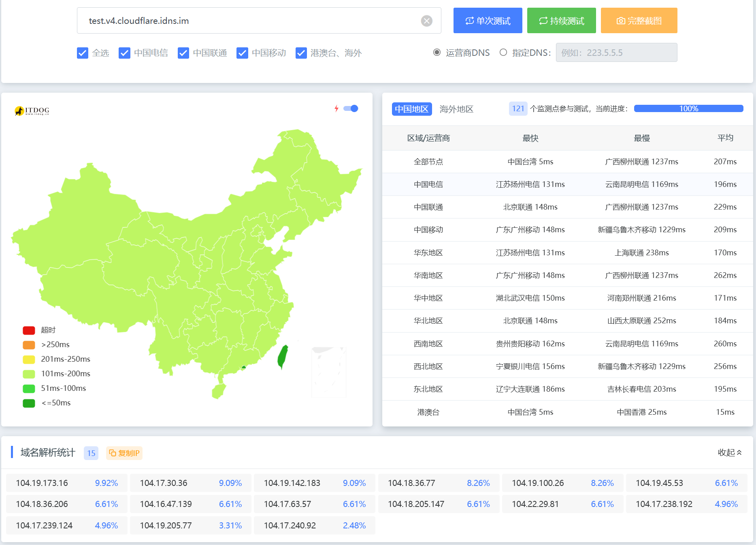Check the 全选 checkbox
The height and width of the screenshot is (545, 756).
click(83, 53)
